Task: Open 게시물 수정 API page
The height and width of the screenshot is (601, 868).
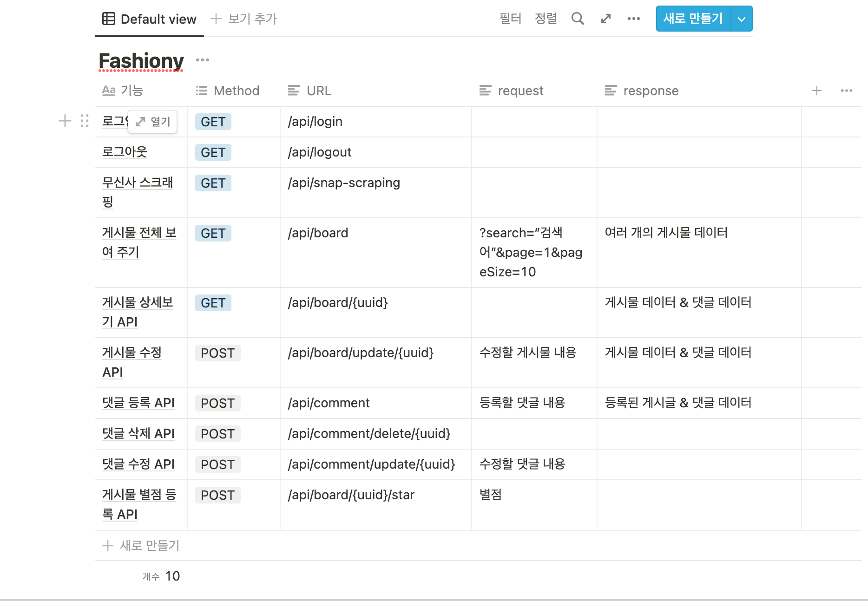Action: (x=132, y=362)
